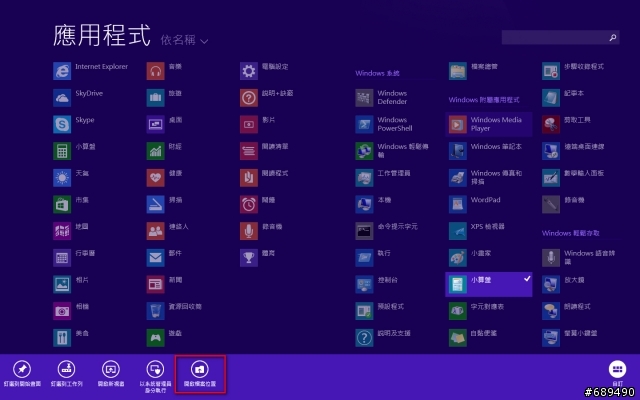Uncheck the selected 小算盤 tile checkmark
The image size is (640, 400).
(x=527, y=279)
